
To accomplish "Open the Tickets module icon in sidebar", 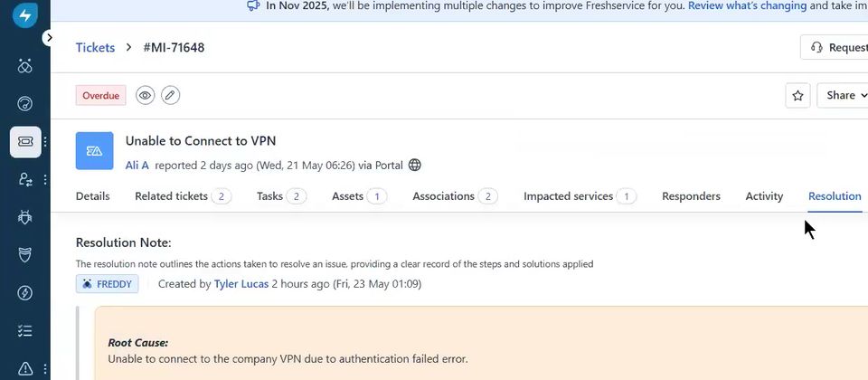I will click(x=25, y=142).
